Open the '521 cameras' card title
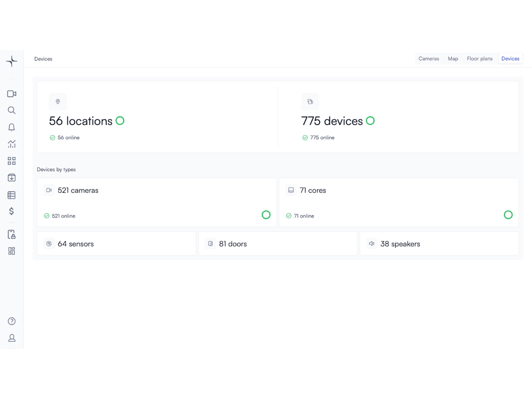Screen dimensions: 532x399 click(78, 191)
